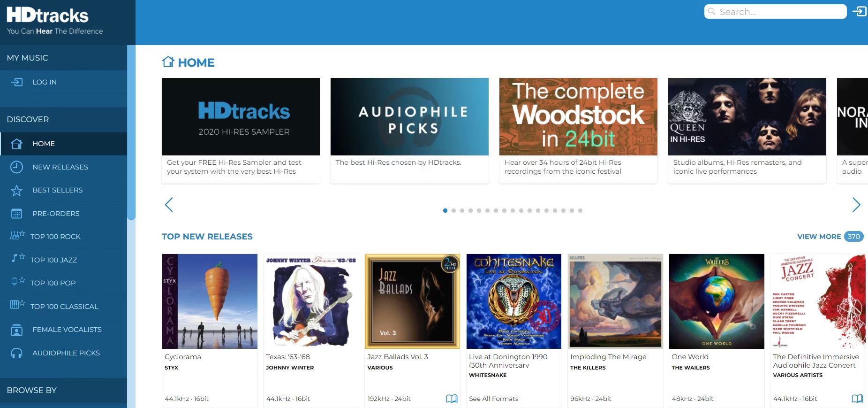Select the second carousel pagination dot

tap(453, 211)
